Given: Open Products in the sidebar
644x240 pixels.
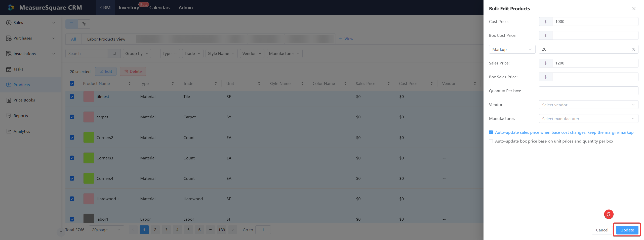Looking at the screenshot, I should pyautogui.click(x=30, y=85).
